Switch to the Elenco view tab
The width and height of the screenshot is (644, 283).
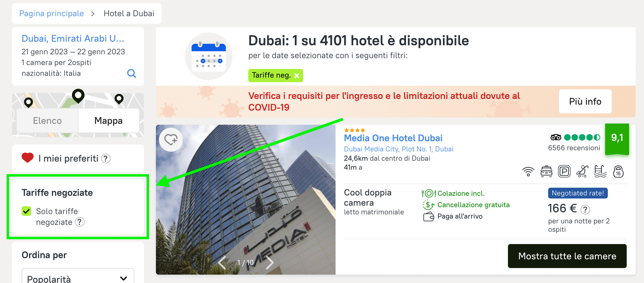[47, 121]
